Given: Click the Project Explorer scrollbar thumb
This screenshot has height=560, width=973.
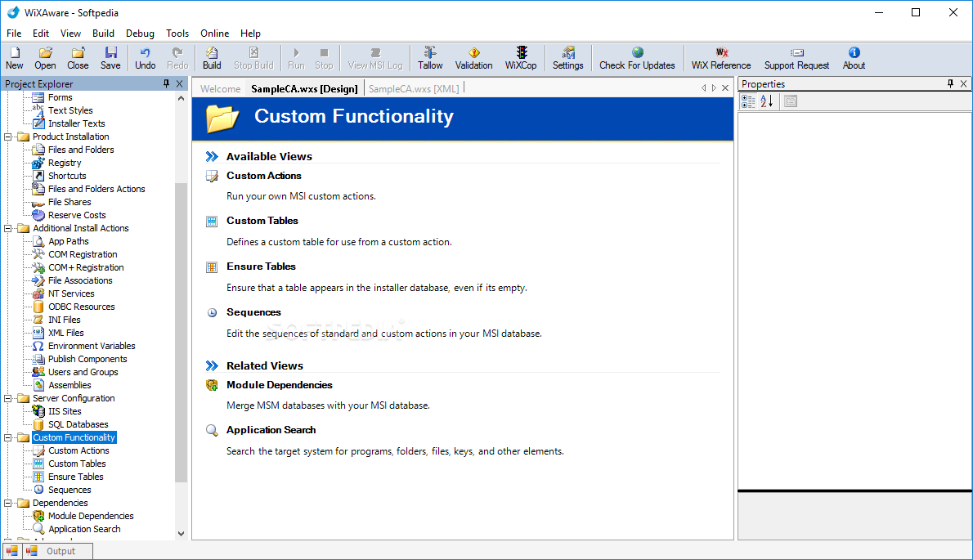Looking at the screenshot, I should (181, 332).
